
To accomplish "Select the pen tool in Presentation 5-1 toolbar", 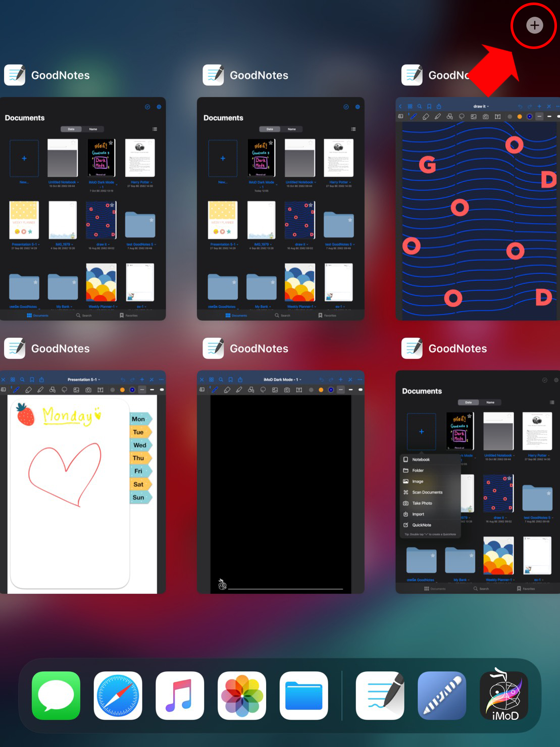I will (x=16, y=390).
